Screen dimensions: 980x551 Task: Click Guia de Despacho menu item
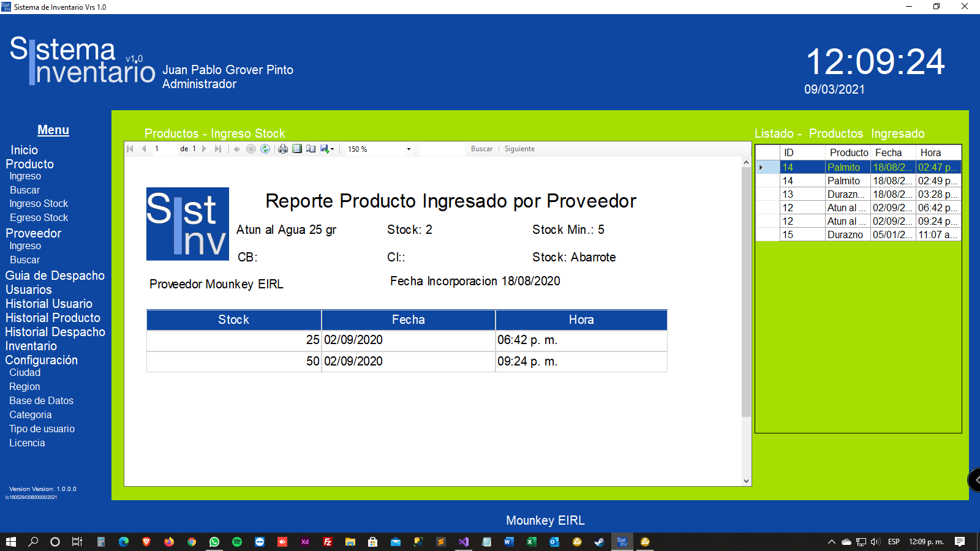tap(55, 275)
